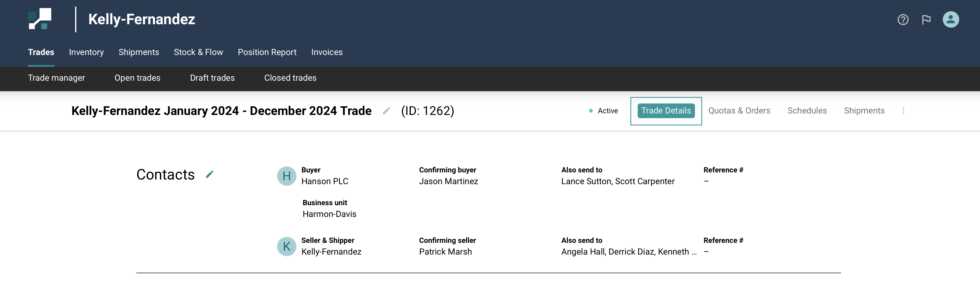Open the Schedules view
This screenshot has width=980, height=281.
(x=807, y=111)
